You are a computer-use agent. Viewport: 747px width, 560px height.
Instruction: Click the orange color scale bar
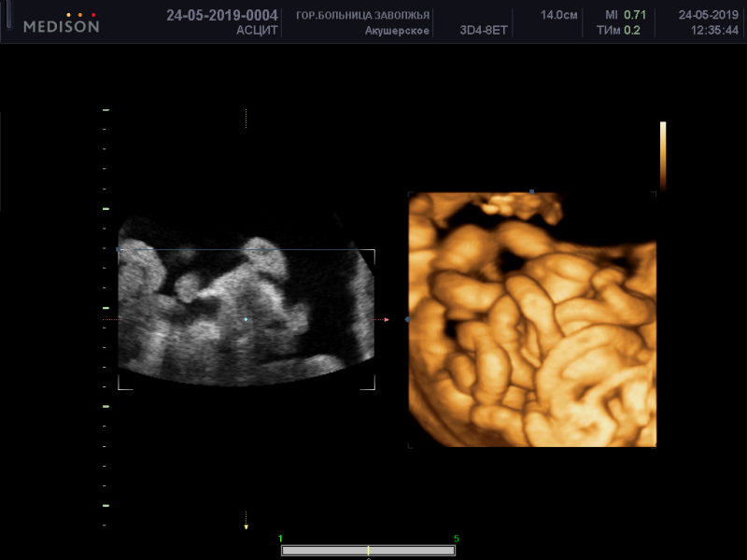pyautogui.click(x=663, y=156)
